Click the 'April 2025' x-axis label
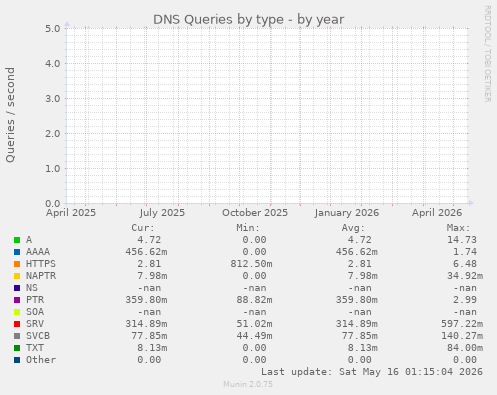 (x=71, y=213)
